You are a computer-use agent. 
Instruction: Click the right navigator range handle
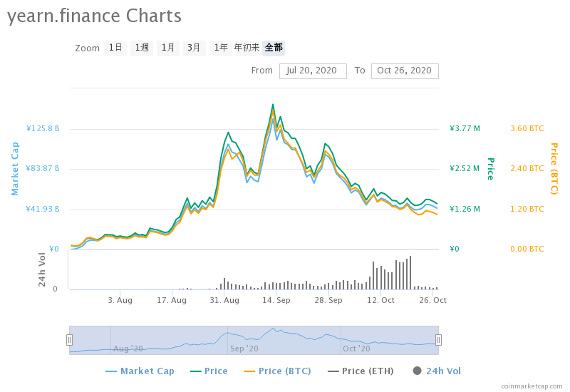click(438, 340)
